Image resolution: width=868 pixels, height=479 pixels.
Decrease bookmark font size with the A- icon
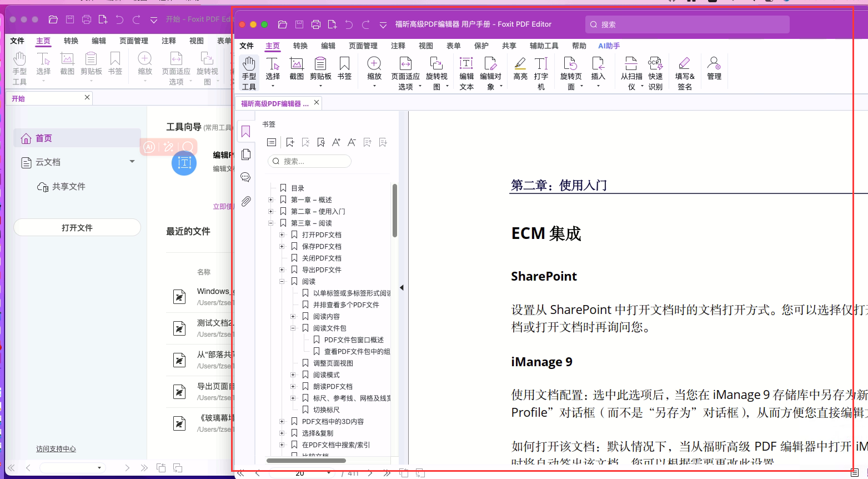coord(352,143)
